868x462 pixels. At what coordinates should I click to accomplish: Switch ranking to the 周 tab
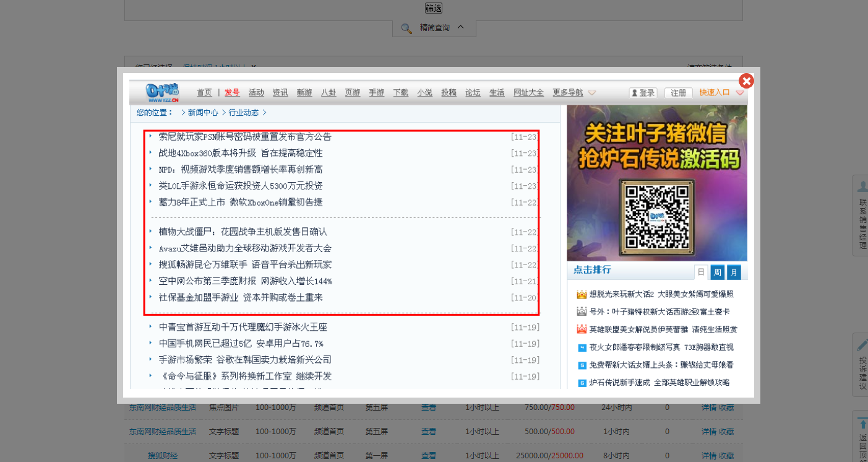coord(717,272)
